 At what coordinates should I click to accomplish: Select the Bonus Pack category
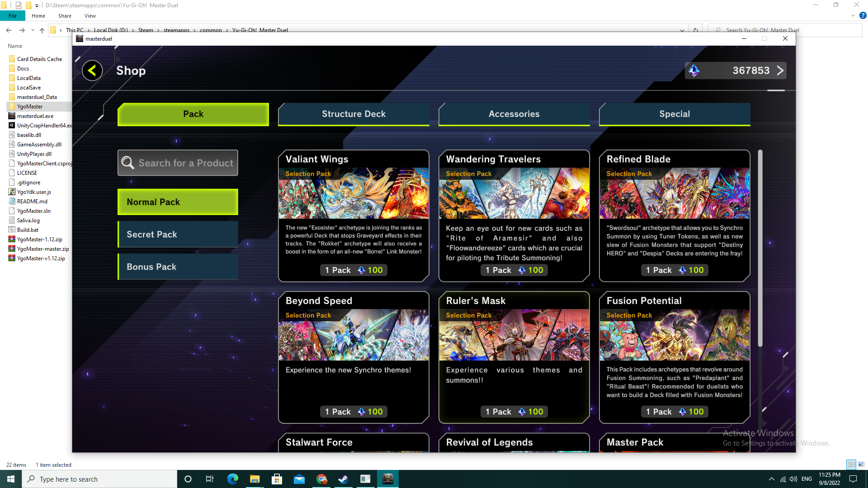178,267
